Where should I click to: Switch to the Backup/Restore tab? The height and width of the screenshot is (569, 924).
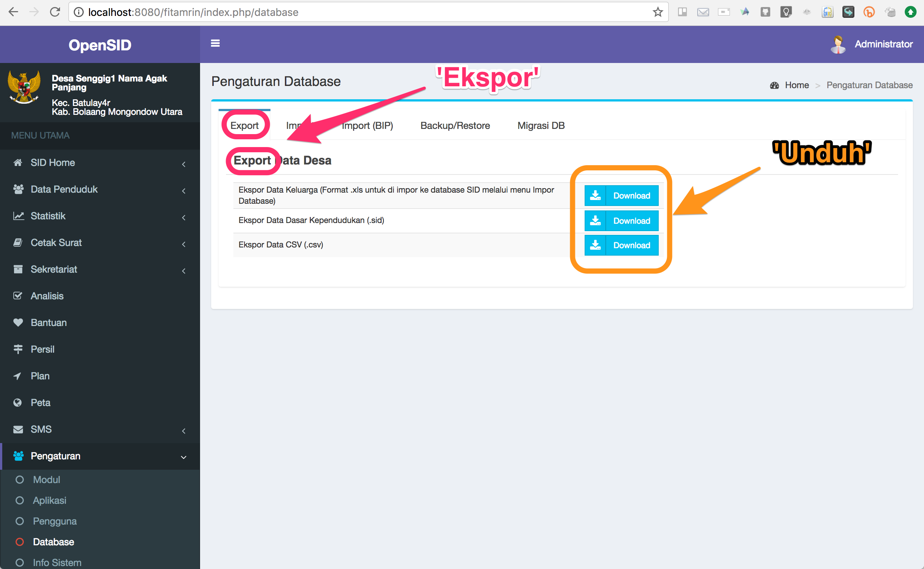tap(455, 125)
